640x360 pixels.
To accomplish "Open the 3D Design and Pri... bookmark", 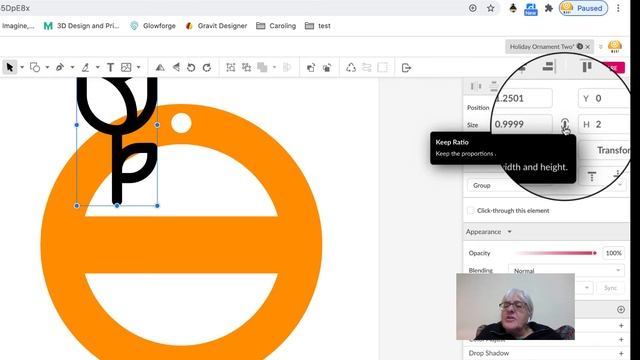I will click(82, 26).
